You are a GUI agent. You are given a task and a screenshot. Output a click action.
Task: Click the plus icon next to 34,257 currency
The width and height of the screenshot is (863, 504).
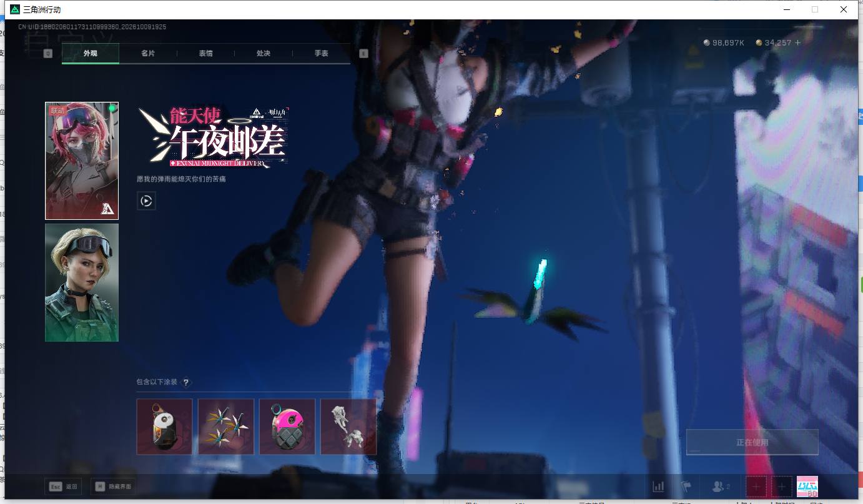point(797,42)
